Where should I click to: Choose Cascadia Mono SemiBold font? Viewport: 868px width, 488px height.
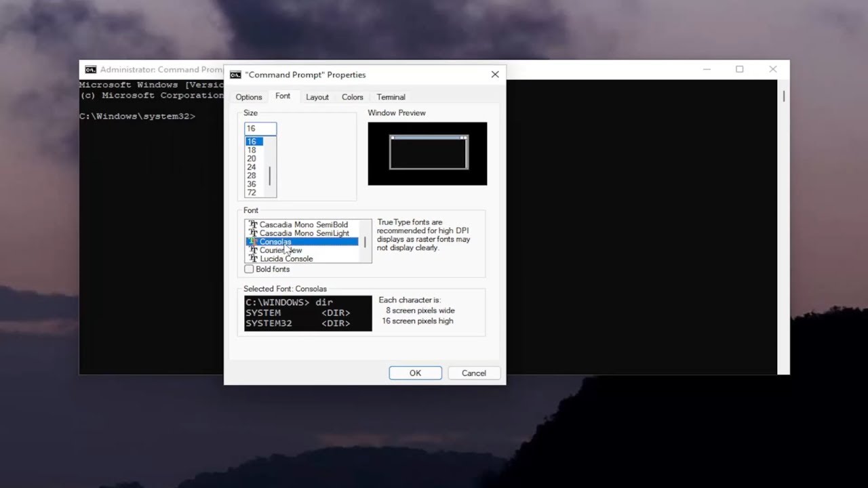(x=303, y=224)
